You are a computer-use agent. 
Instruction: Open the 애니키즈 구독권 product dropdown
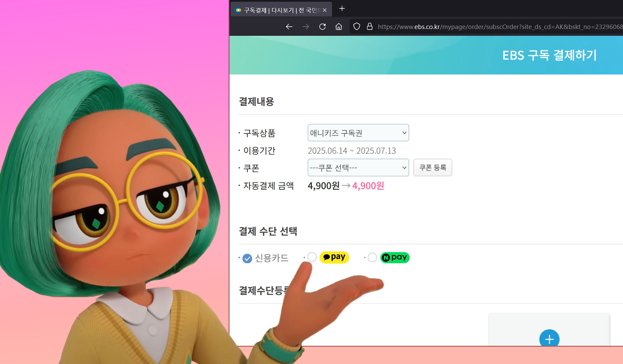point(358,133)
